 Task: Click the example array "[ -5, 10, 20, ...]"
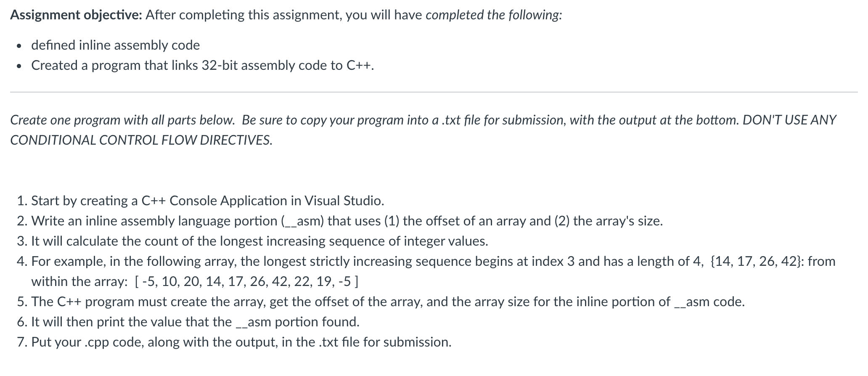(246, 282)
